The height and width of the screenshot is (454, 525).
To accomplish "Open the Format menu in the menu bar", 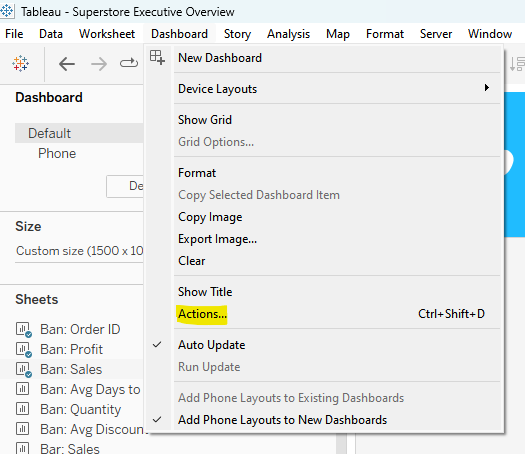I will pyautogui.click(x=385, y=34).
